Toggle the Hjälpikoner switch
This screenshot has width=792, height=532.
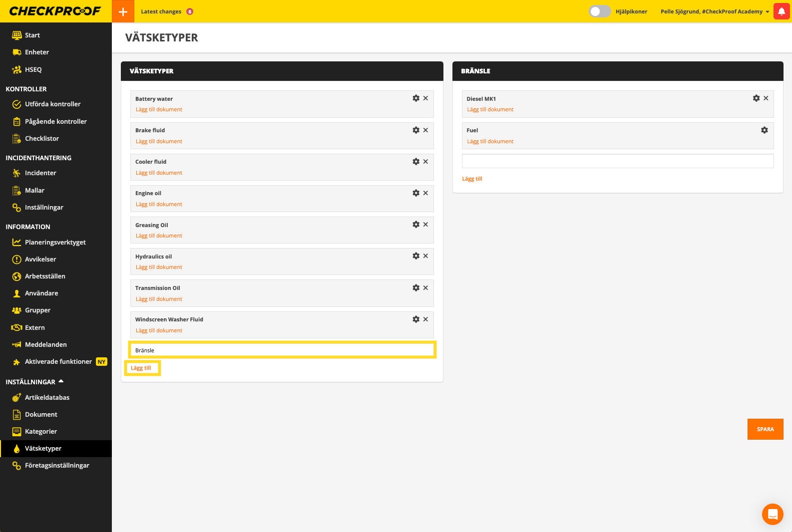(599, 11)
